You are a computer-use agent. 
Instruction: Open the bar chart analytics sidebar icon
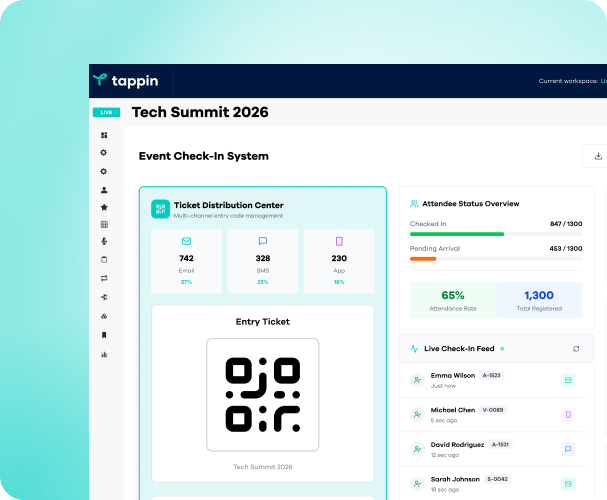[x=104, y=354]
